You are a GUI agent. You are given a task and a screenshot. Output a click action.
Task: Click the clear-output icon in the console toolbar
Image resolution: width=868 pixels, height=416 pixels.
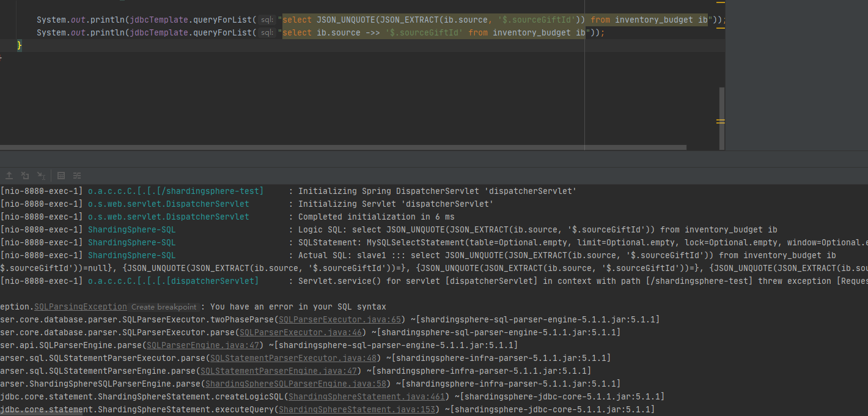click(x=25, y=176)
